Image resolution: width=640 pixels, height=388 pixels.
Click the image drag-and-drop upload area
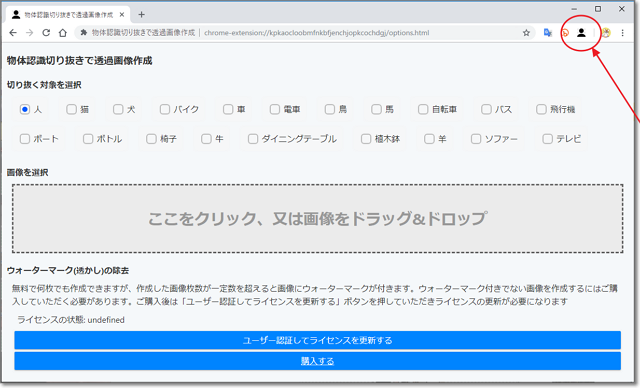[x=318, y=218]
